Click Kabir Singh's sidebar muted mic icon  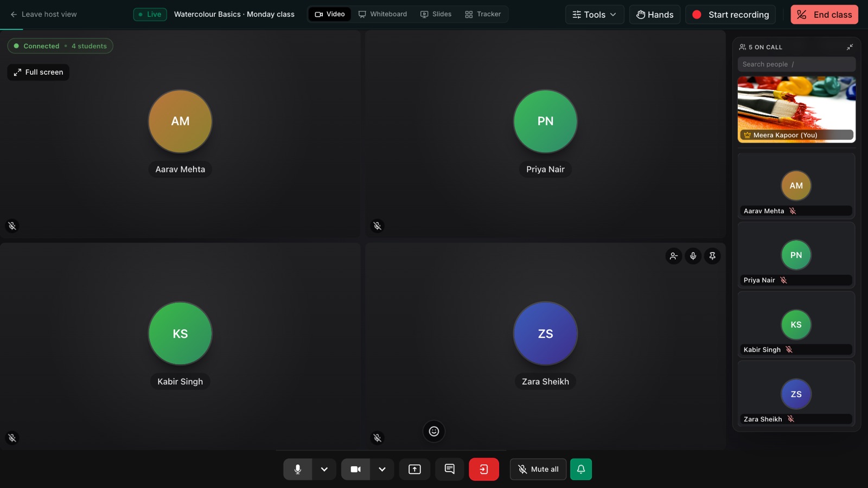click(x=789, y=350)
